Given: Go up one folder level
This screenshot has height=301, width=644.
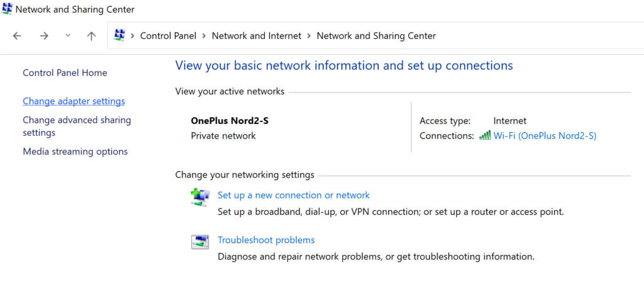Looking at the screenshot, I should pos(91,36).
